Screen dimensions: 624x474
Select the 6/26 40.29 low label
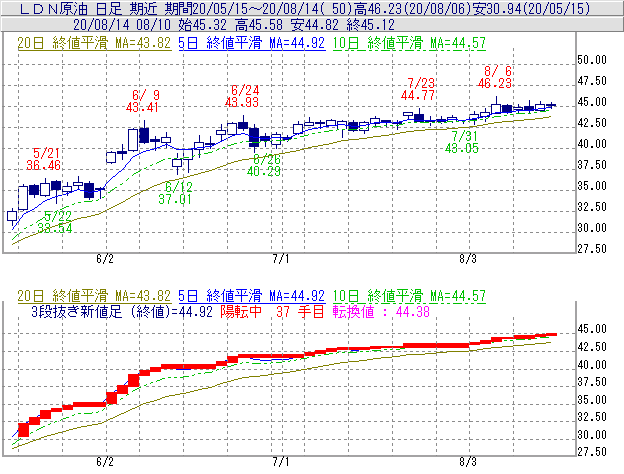tap(264, 165)
